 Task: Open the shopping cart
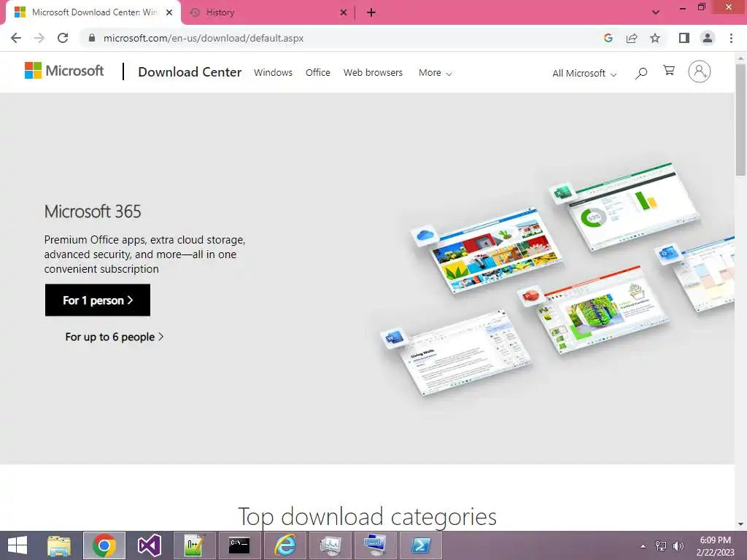(669, 71)
